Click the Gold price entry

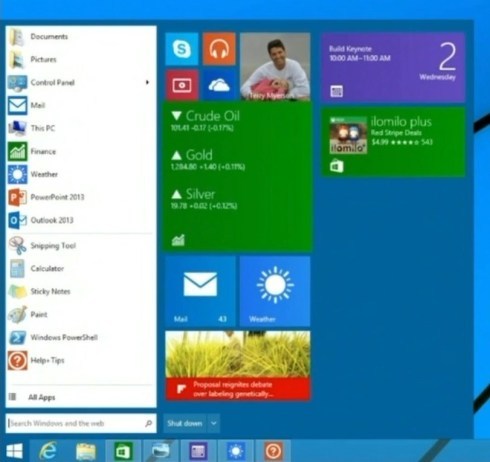(208, 159)
